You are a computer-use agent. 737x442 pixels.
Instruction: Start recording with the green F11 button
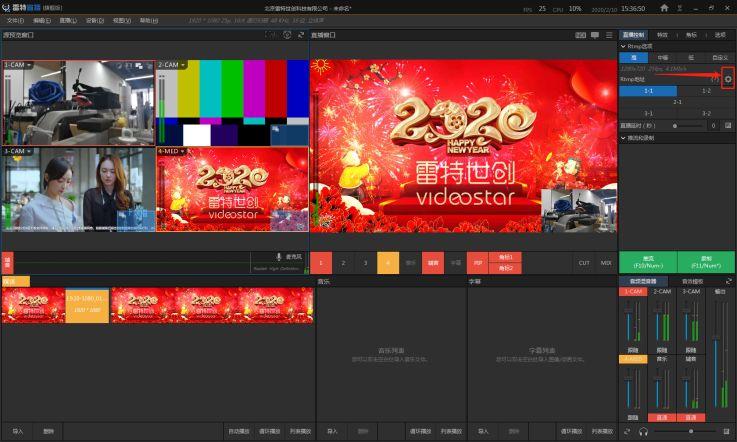pyautogui.click(x=706, y=262)
